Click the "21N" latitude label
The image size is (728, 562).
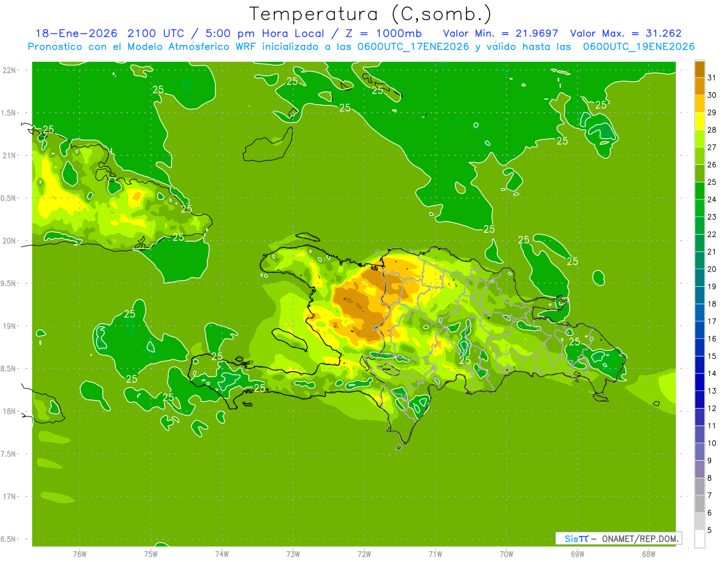click(9, 155)
